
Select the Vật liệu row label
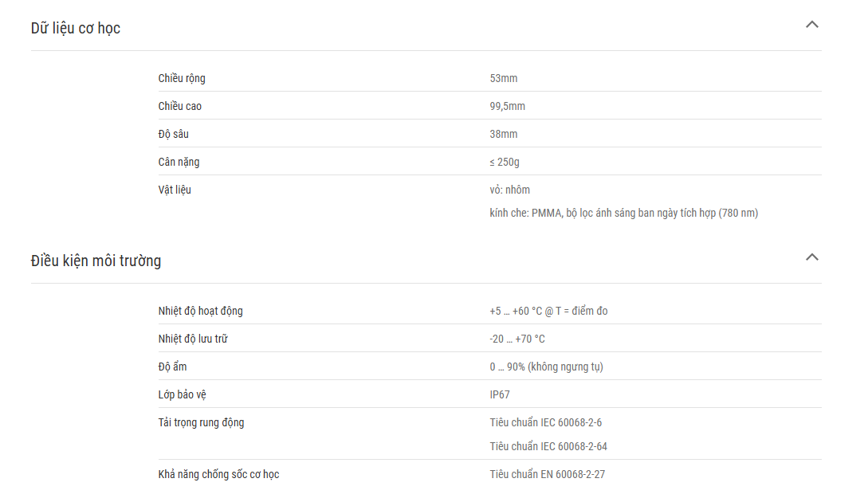tap(175, 190)
